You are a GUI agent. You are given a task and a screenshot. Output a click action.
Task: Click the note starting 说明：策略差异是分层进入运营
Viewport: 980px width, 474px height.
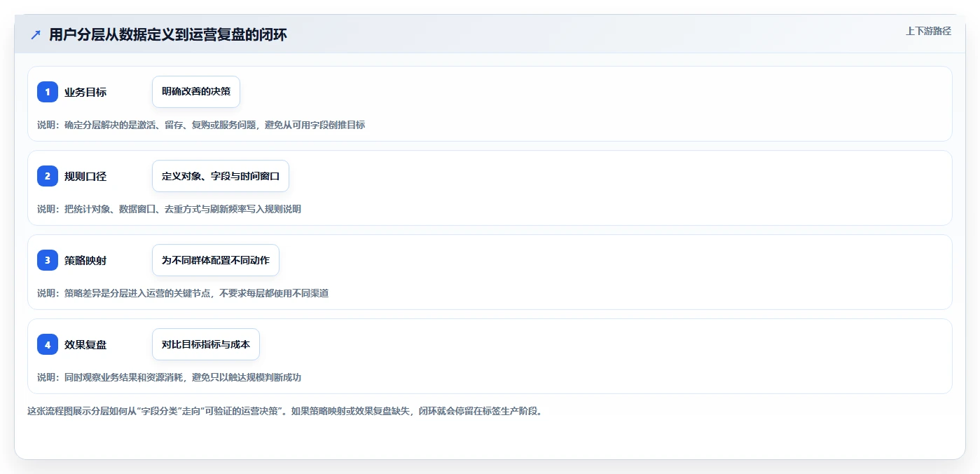pos(183,293)
